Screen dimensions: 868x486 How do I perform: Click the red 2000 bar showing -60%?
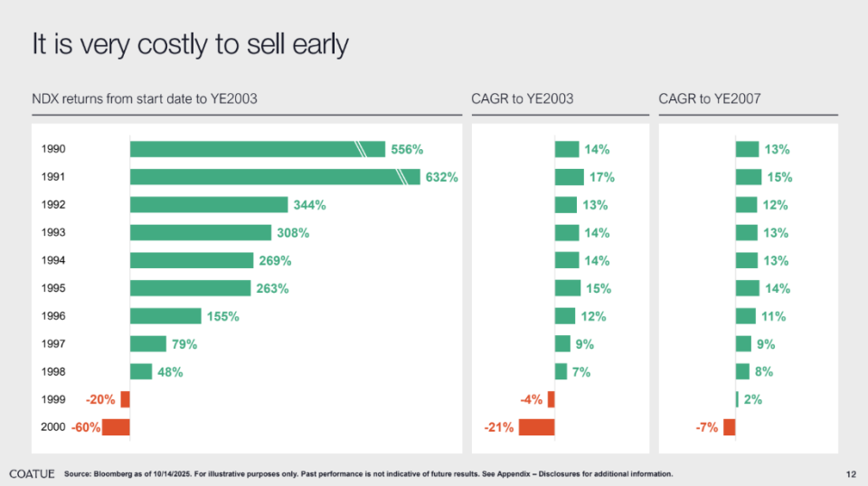tap(116, 427)
